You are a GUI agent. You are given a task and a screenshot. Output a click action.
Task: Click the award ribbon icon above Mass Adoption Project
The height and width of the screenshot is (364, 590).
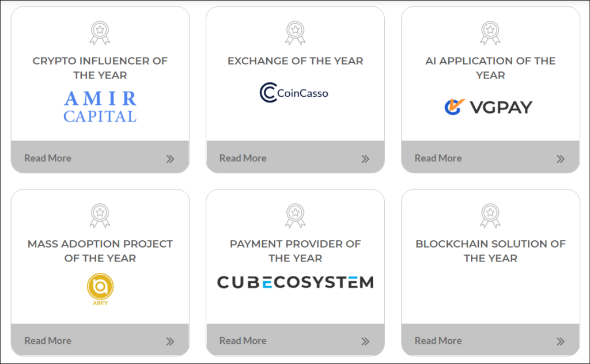100,216
